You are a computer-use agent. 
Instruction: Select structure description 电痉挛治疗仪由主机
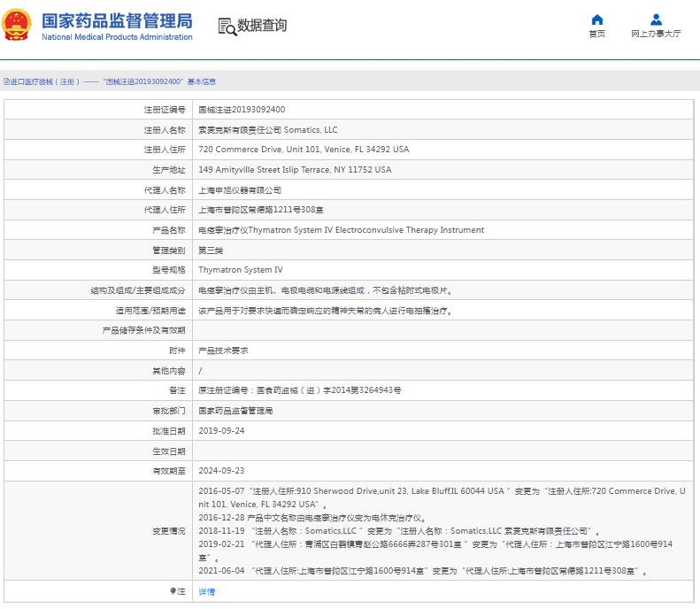[326, 290]
